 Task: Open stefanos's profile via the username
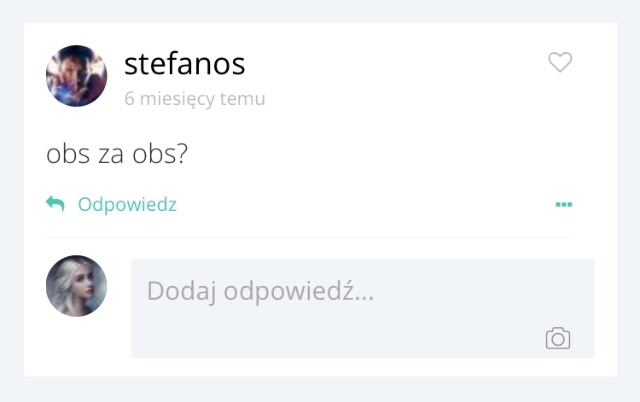pyautogui.click(x=184, y=64)
